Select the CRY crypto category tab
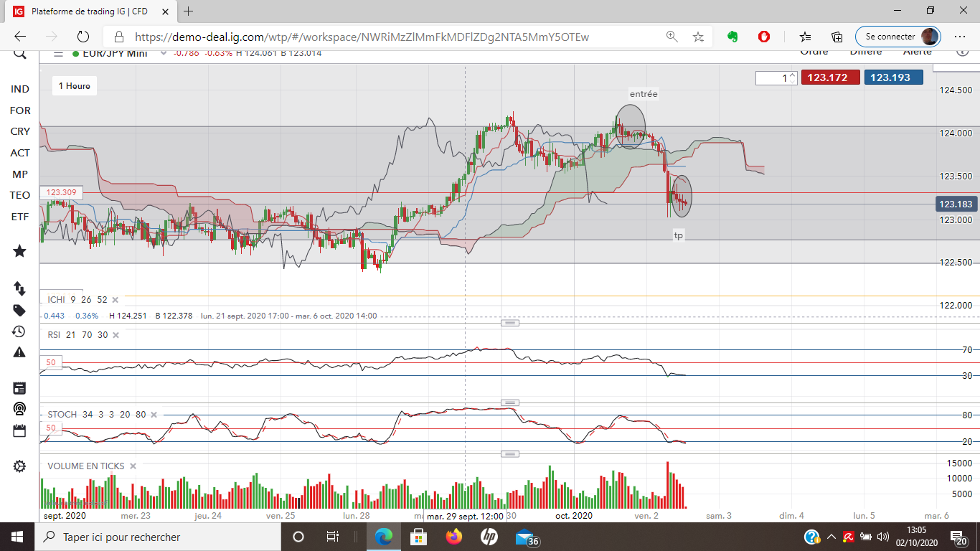The image size is (980, 551). tap(20, 131)
